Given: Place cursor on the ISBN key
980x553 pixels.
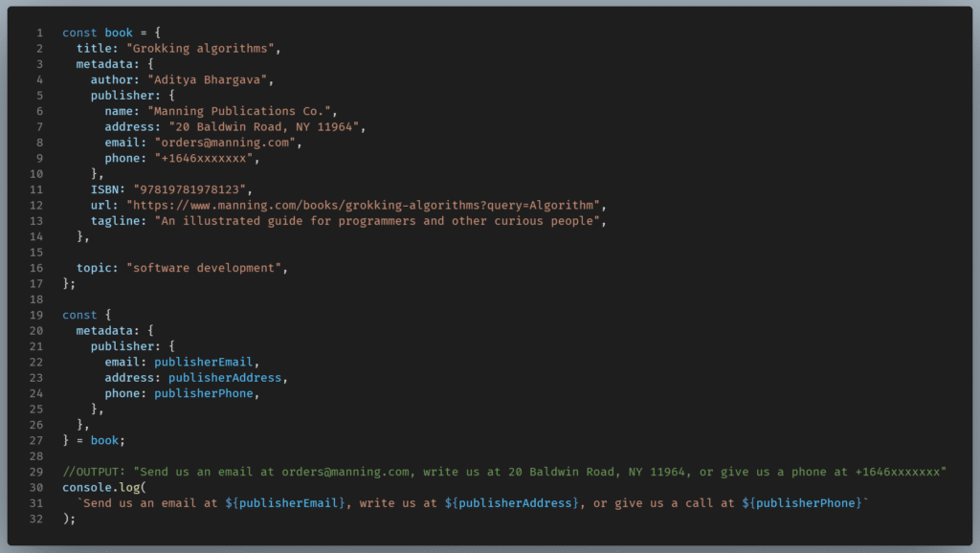Looking at the screenshot, I should (107, 189).
